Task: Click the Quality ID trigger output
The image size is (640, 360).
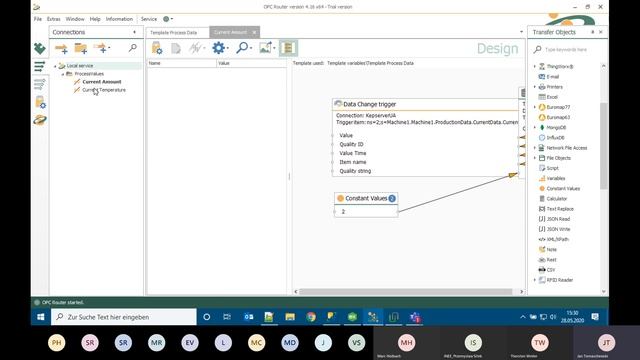Action: point(351,144)
